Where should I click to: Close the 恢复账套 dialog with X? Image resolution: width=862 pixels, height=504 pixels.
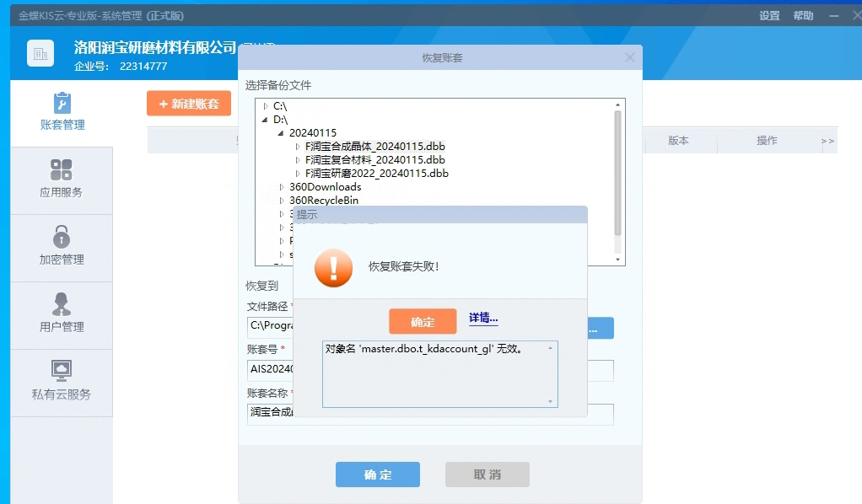point(629,58)
